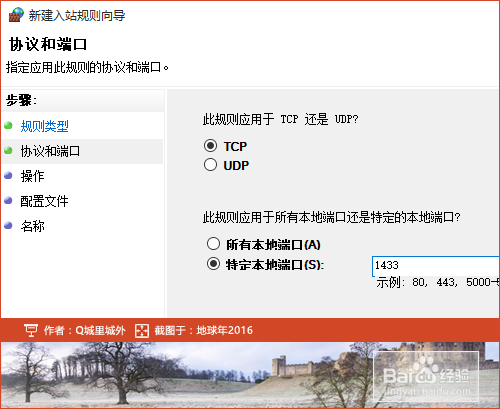Screen dimensions: 500x409
Task: Click the port field containing 1433
Action: click(435, 266)
